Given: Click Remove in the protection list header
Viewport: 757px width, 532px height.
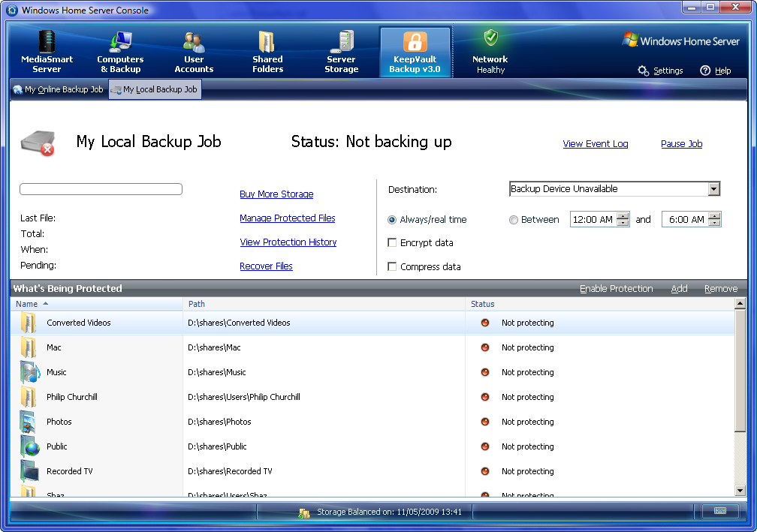Looking at the screenshot, I should click(721, 288).
